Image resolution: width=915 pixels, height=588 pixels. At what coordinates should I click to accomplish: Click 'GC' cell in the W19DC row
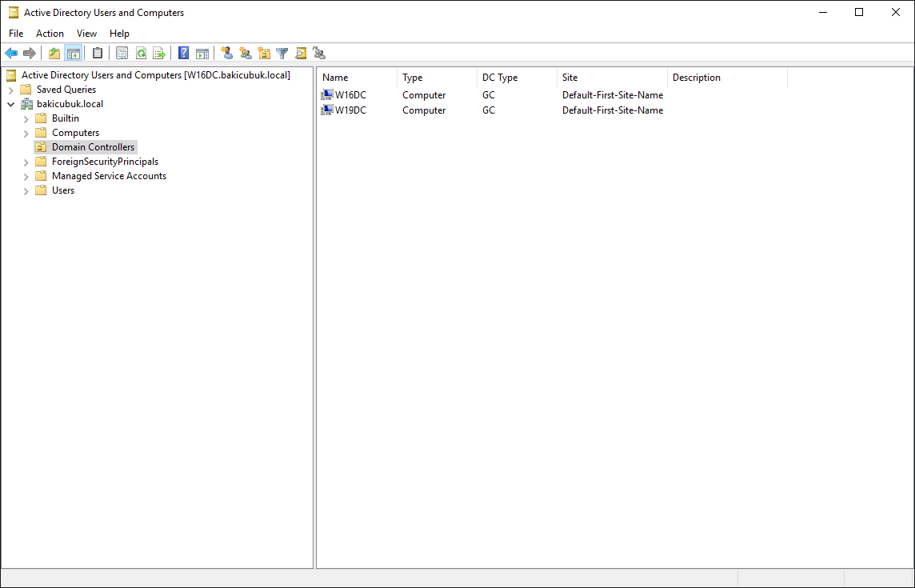489,110
